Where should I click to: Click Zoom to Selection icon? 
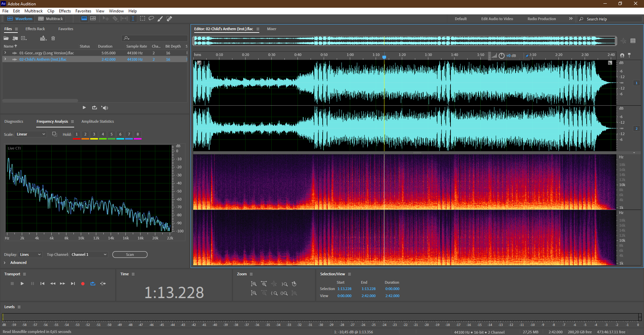(284, 293)
